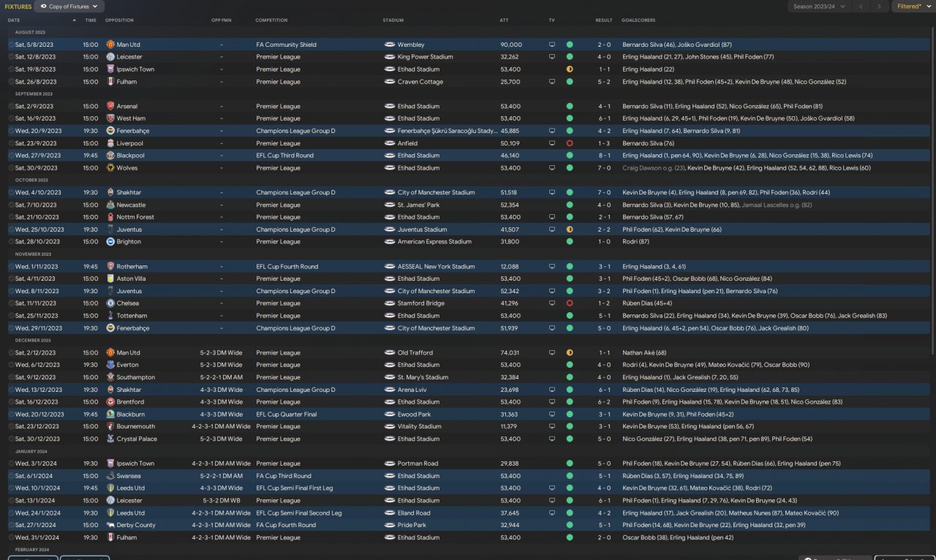Open the FA Community Shield competition link
Image resolution: width=936 pixels, height=560 pixels.
point(286,45)
